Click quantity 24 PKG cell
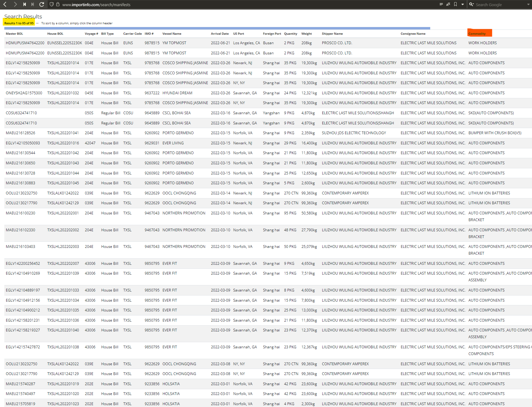Image resolution: width=532 pixels, height=407 pixels. (x=290, y=93)
